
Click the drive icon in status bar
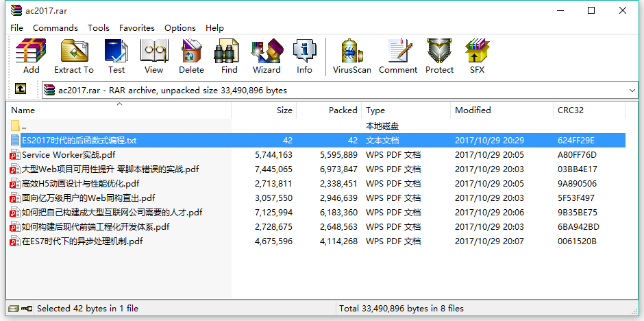tap(14, 308)
